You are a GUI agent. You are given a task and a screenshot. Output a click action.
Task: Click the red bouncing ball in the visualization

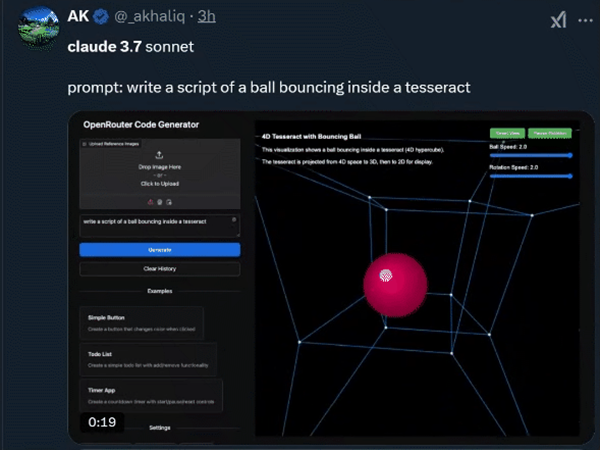tap(395, 285)
